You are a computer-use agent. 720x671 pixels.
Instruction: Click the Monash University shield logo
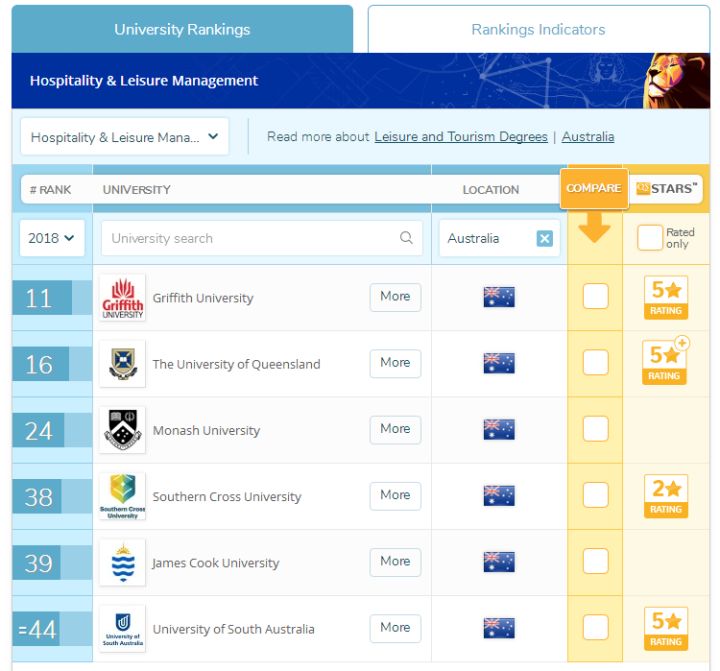tap(123, 430)
